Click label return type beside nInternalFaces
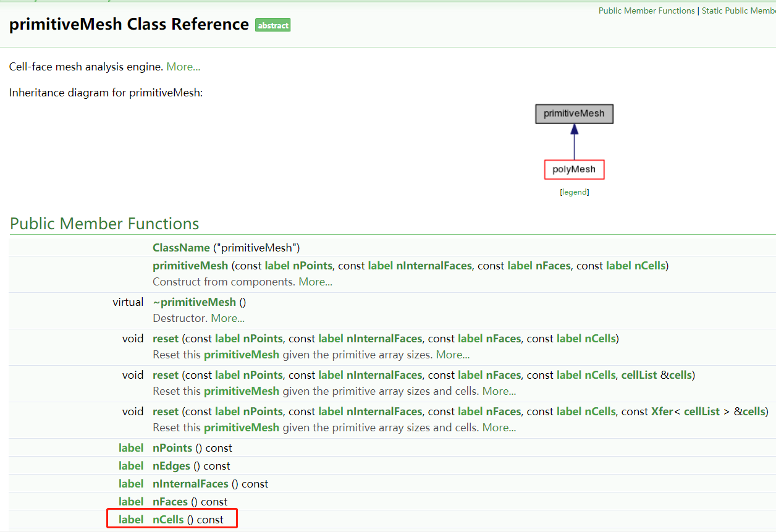Viewport: 776px width, 532px height. point(131,484)
